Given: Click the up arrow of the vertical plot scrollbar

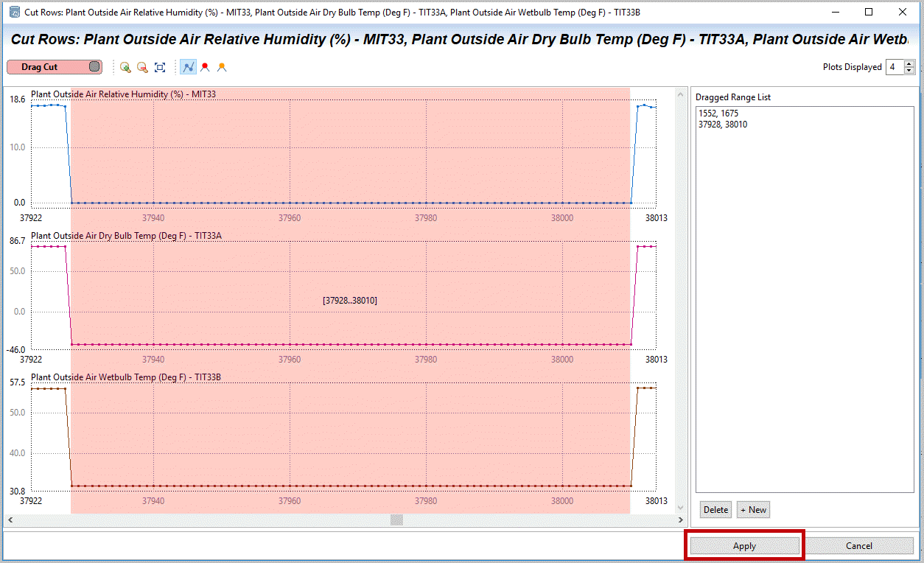Looking at the screenshot, I should [x=681, y=94].
